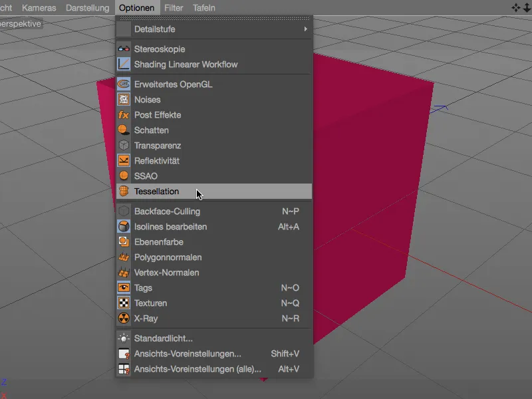532x399 pixels.
Task: Open the Filter menu
Action: click(x=174, y=8)
